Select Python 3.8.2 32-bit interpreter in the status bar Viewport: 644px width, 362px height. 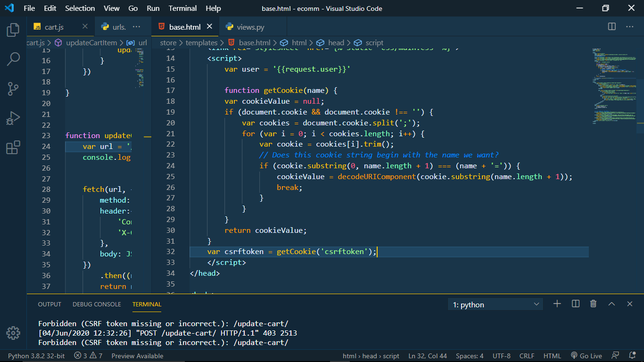click(36, 356)
